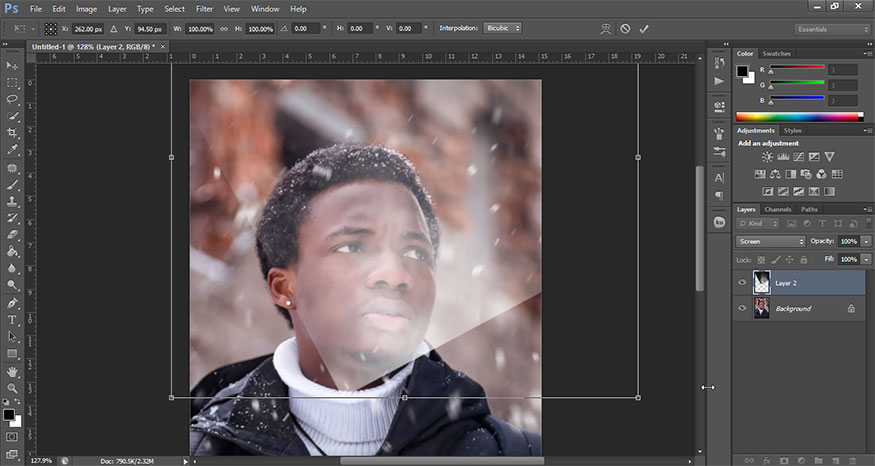Image resolution: width=875 pixels, height=466 pixels.
Task: Select the Horizontal Type tool
Action: coord(12,320)
